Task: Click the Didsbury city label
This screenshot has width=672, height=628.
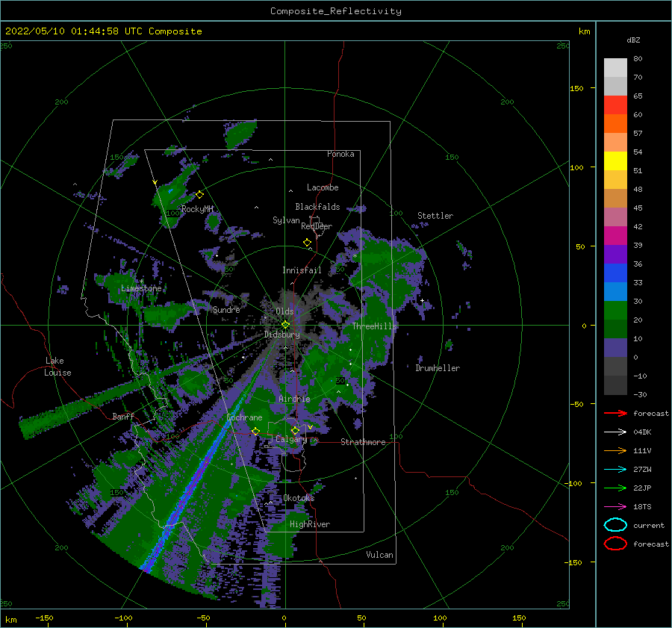Action: (282, 335)
